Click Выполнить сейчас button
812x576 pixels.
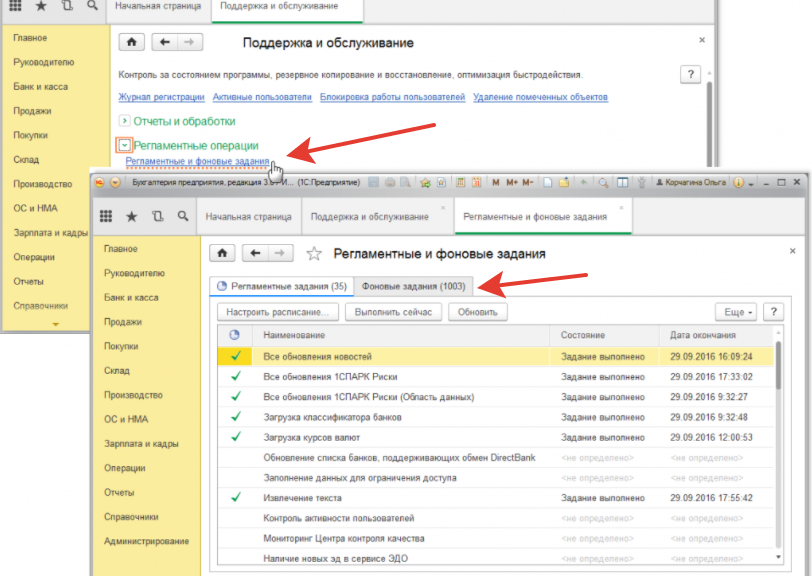[x=393, y=312]
